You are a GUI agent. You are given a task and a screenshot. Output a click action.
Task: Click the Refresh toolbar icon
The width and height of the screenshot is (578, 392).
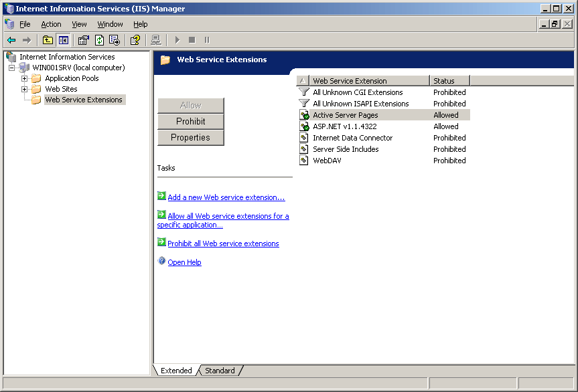(x=100, y=40)
